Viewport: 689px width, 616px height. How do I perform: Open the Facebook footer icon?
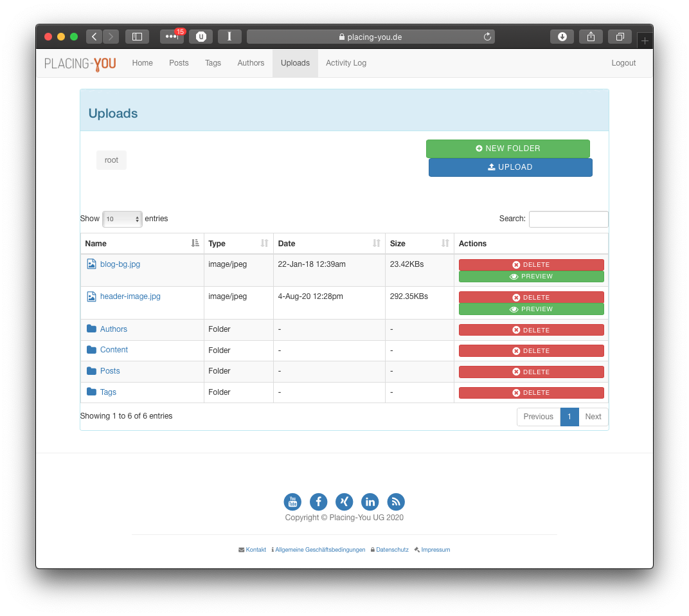[319, 502]
